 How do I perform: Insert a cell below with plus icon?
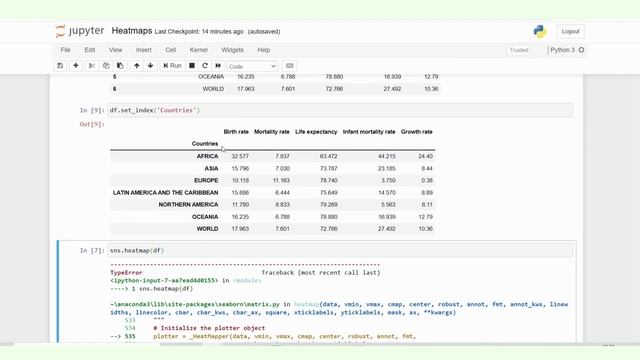coord(76,66)
